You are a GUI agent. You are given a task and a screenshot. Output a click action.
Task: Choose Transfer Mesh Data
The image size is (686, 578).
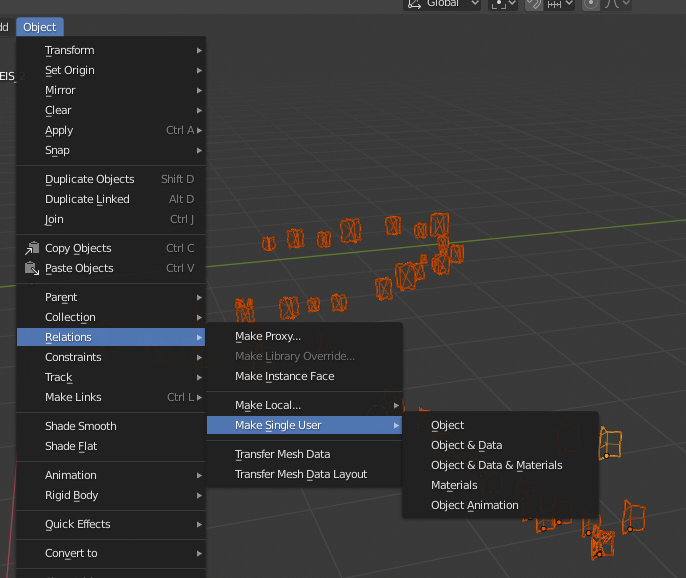tap(304, 454)
